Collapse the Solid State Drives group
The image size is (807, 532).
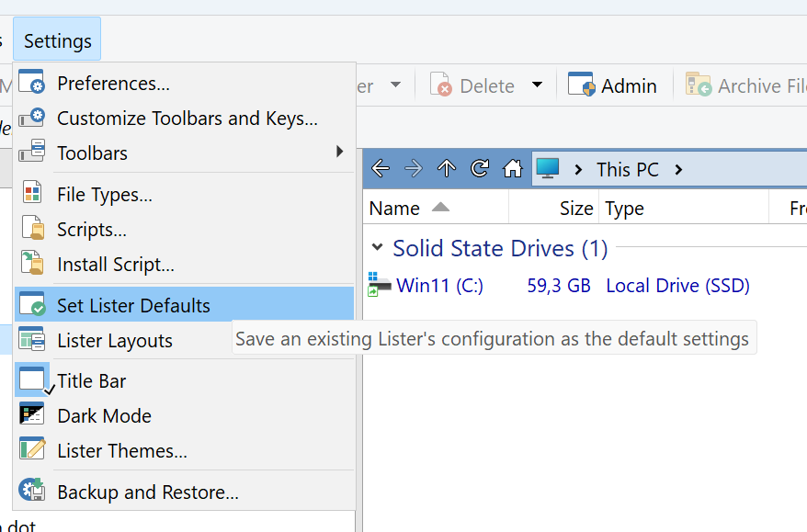(x=377, y=248)
